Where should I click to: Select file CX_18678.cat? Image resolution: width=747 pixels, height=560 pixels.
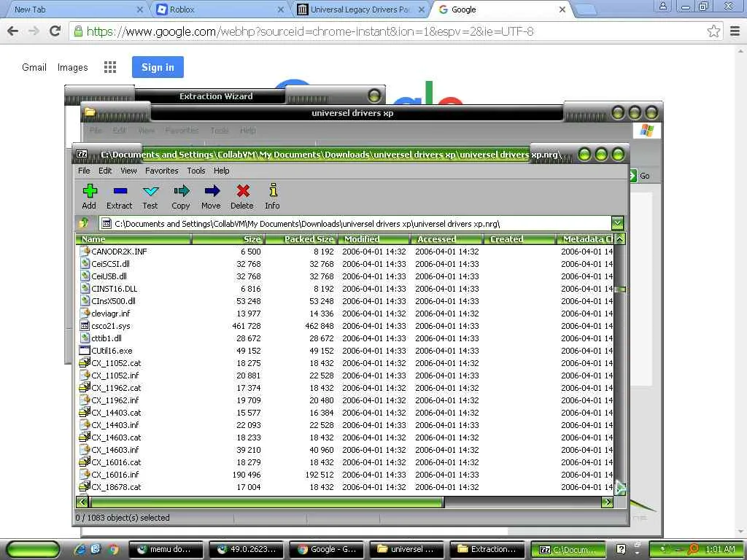(x=116, y=486)
